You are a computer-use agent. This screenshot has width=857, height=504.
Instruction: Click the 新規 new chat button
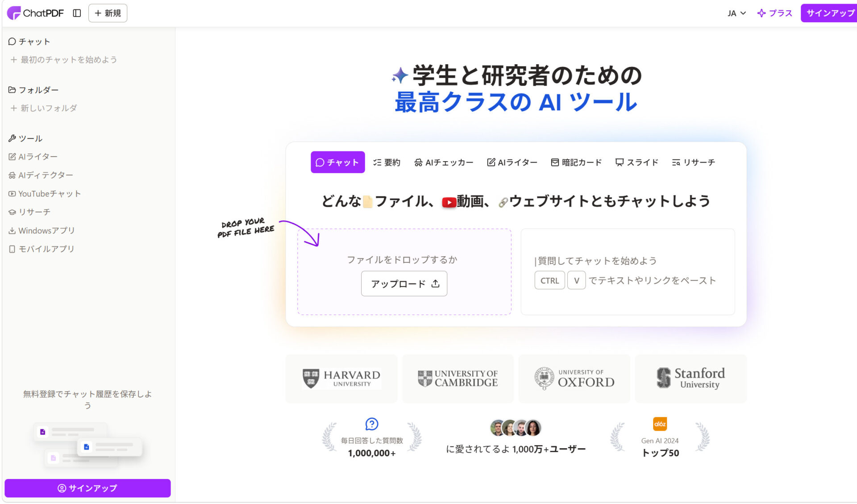tap(108, 13)
